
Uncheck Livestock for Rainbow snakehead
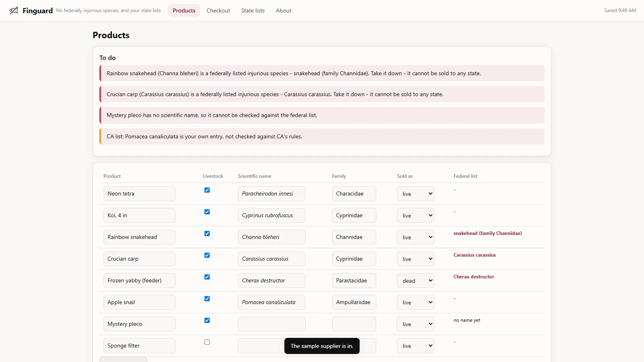point(207,234)
